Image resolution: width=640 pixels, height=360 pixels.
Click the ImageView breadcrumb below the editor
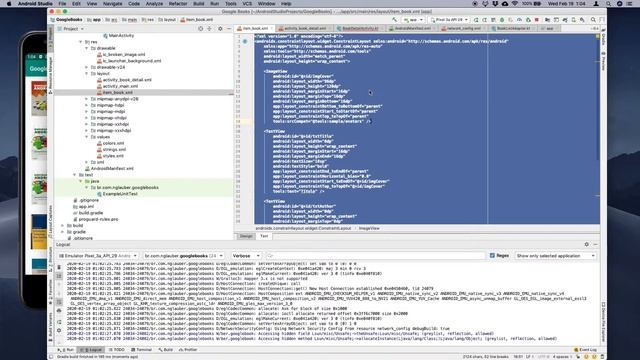point(369,228)
